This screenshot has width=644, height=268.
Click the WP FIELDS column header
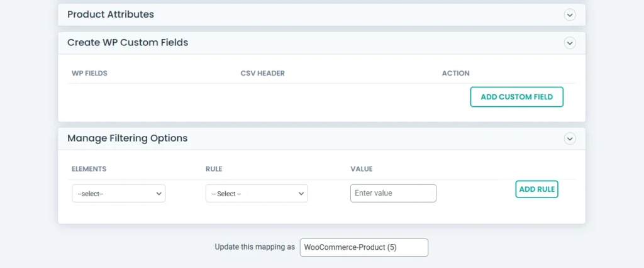click(89, 74)
